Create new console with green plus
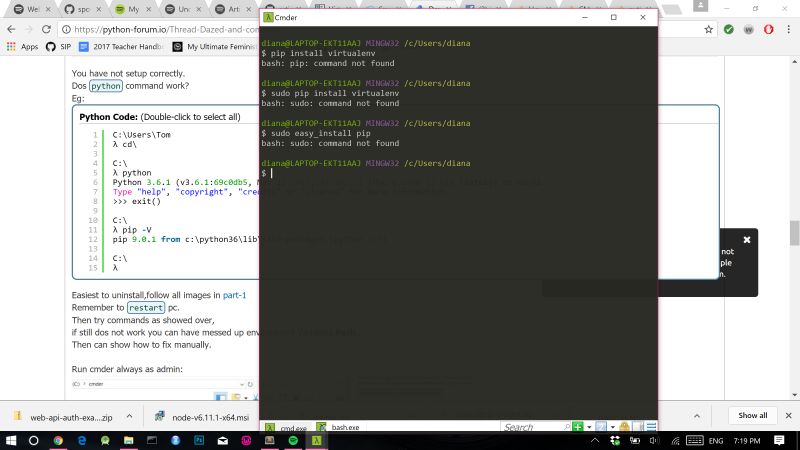This screenshot has height=450, width=800. coord(578,427)
